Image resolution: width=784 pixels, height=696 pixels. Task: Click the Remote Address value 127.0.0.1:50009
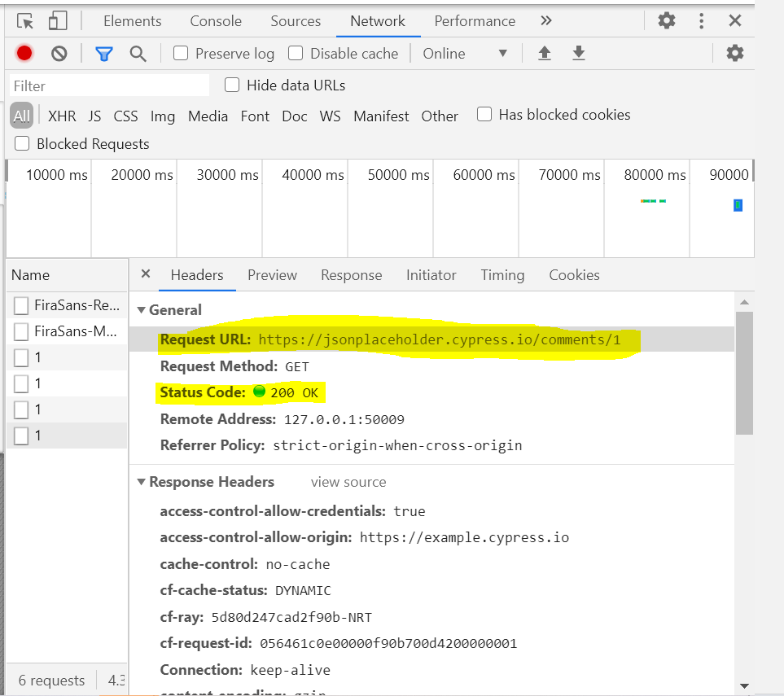click(344, 419)
